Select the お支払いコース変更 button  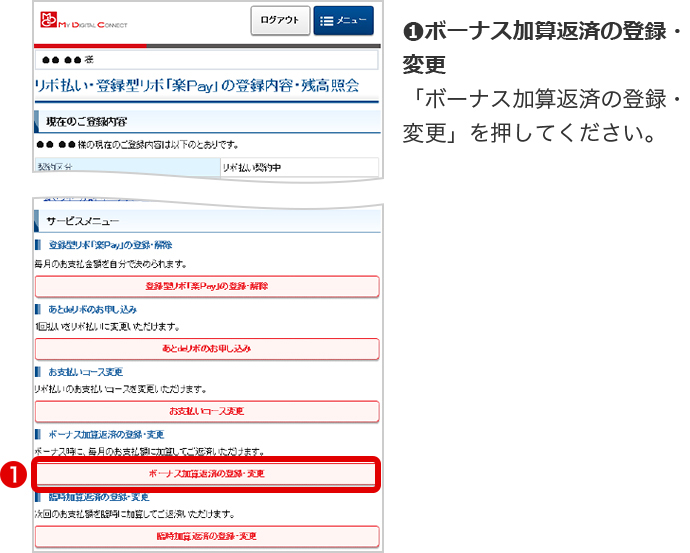(x=207, y=411)
